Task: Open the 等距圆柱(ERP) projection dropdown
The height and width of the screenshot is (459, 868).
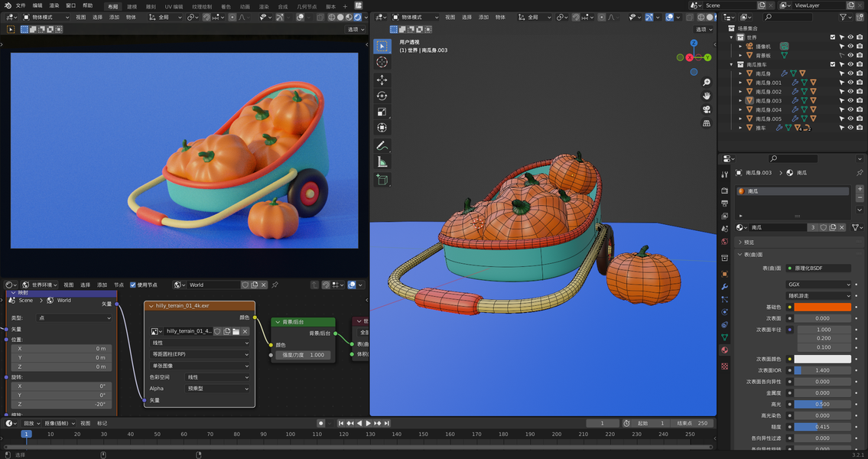Action: 200,354
